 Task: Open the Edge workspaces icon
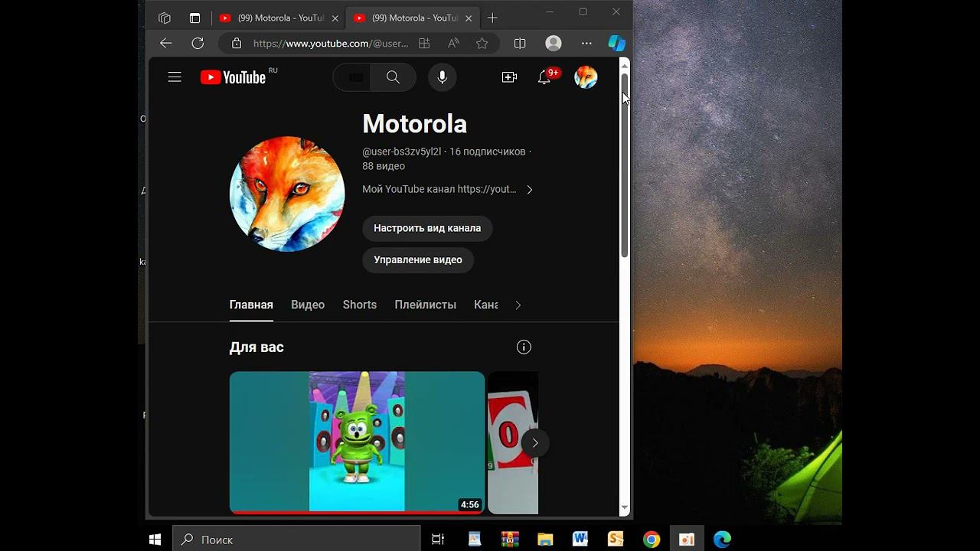(x=165, y=18)
